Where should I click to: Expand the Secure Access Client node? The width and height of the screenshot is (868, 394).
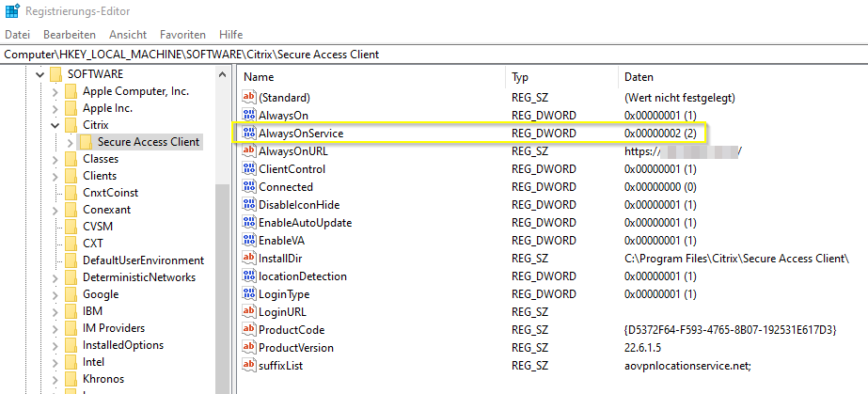(70, 142)
